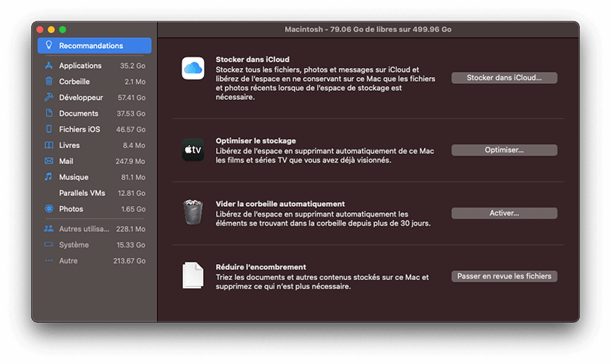The width and height of the screenshot is (611, 364).
Task: Click the Autre label
Action: pos(68,261)
